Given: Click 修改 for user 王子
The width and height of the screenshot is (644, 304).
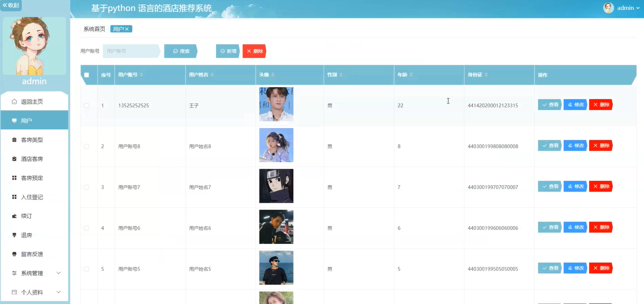Looking at the screenshot, I should point(576,105).
